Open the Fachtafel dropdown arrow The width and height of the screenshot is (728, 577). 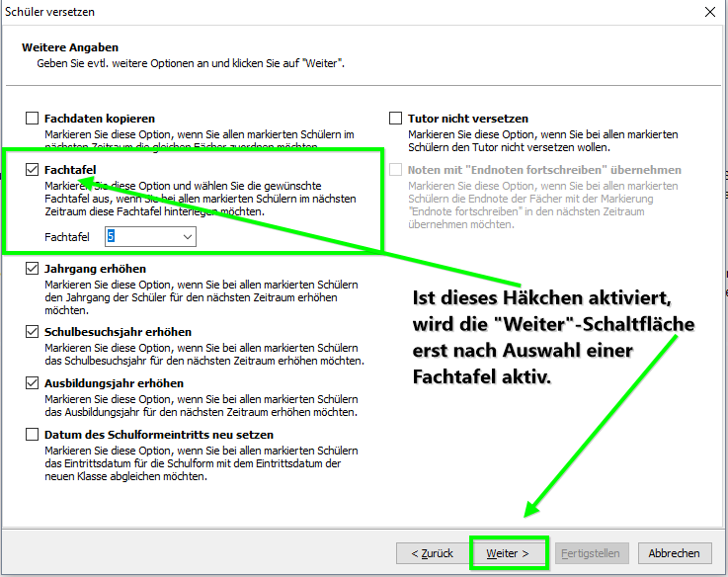[x=188, y=237]
